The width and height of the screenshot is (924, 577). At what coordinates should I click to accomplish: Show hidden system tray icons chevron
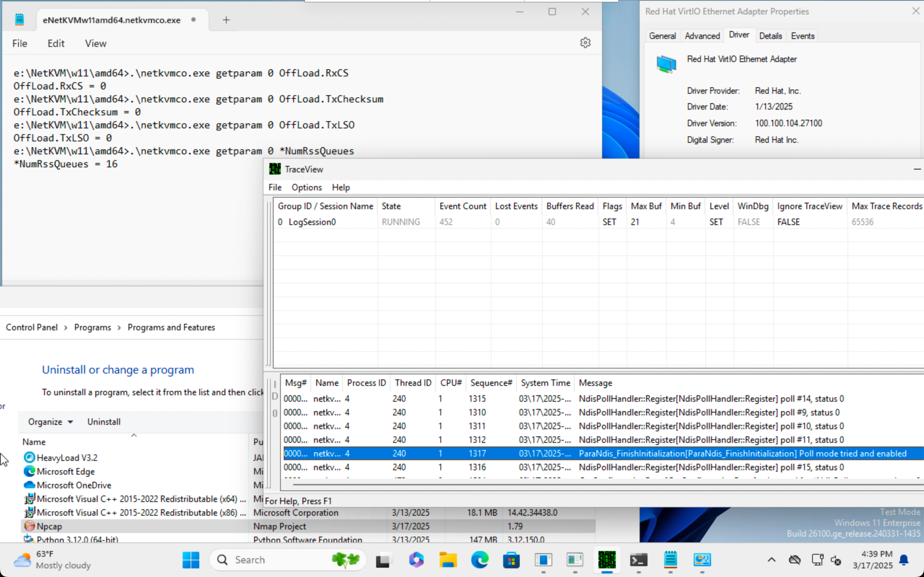click(771, 560)
